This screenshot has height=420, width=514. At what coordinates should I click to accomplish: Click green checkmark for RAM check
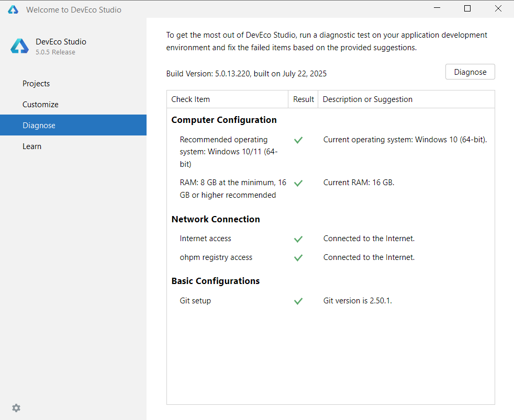coord(298,183)
